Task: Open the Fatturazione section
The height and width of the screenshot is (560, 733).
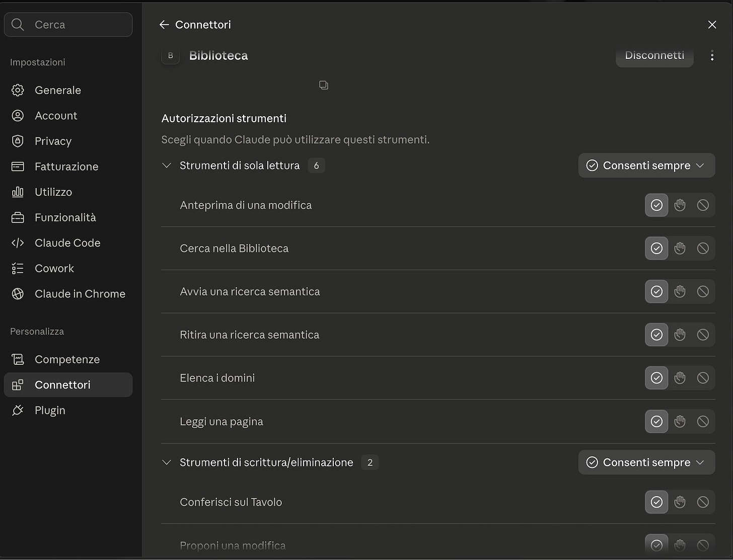Action: coord(68,167)
